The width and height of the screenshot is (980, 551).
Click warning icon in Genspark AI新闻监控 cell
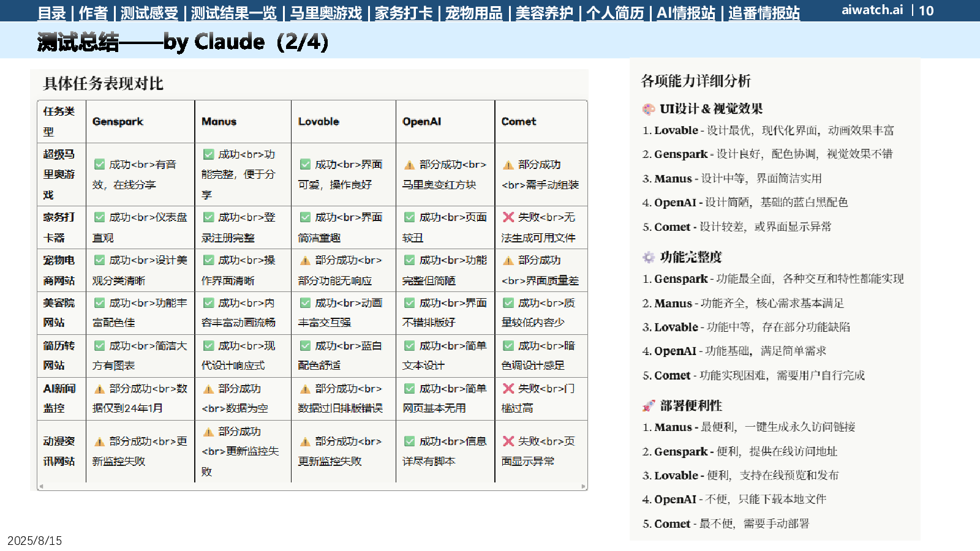(99, 389)
